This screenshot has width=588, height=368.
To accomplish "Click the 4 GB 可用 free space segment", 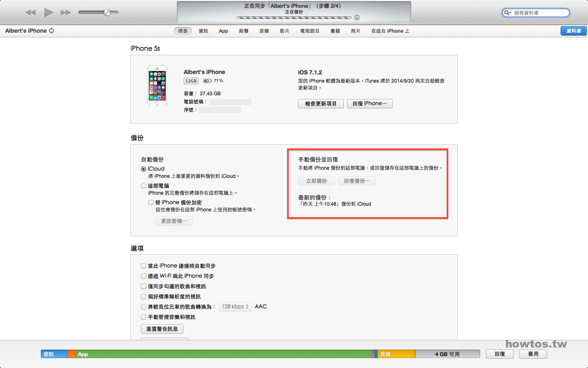I will click(448, 354).
